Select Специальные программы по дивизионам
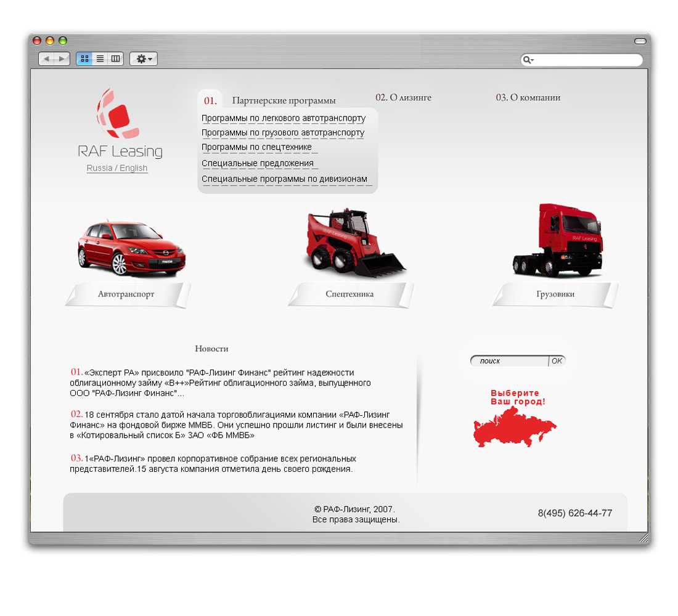The image size is (678, 616). (284, 179)
